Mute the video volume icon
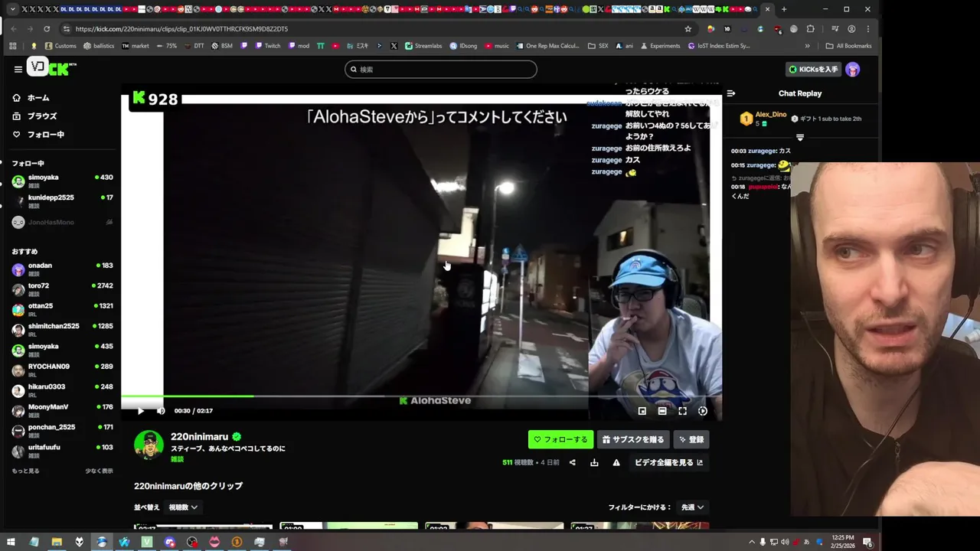Viewport: 980px width, 551px height. (161, 411)
